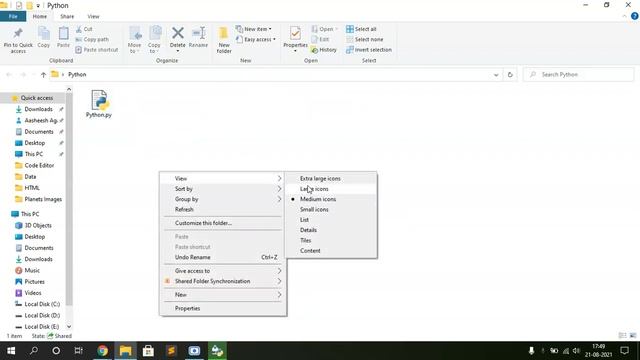Choose Medium icons view option

coord(331,199)
